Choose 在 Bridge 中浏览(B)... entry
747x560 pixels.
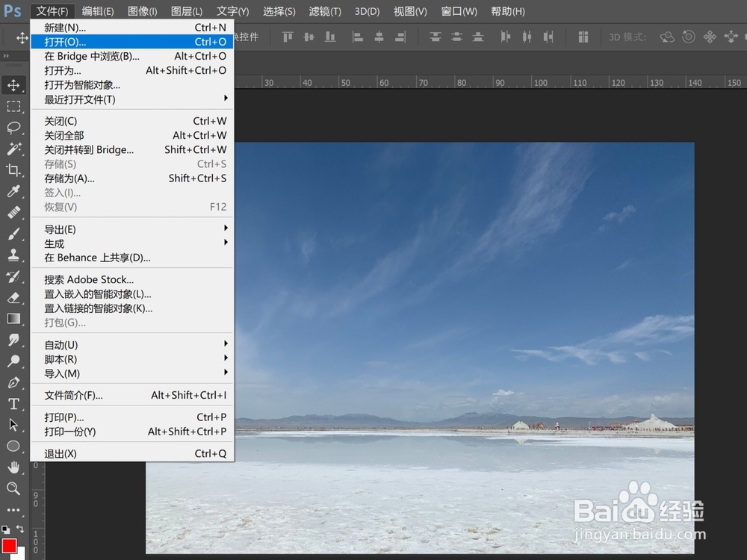coord(132,56)
